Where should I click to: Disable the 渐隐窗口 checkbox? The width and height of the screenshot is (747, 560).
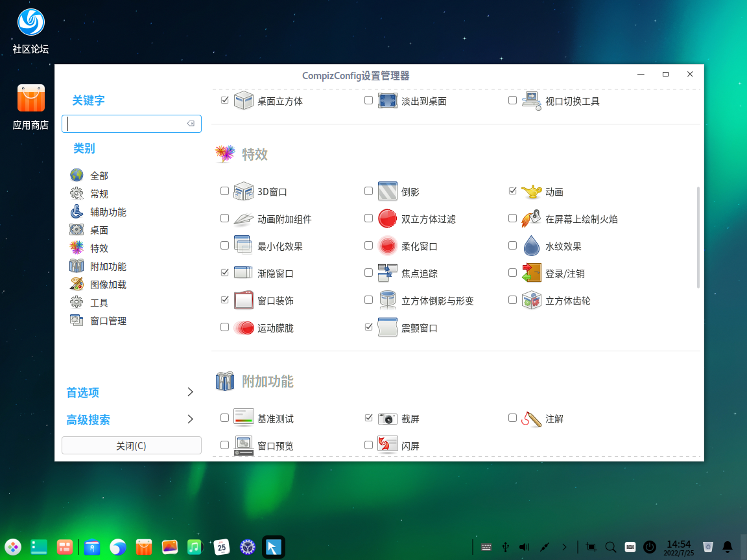(224, 273)
